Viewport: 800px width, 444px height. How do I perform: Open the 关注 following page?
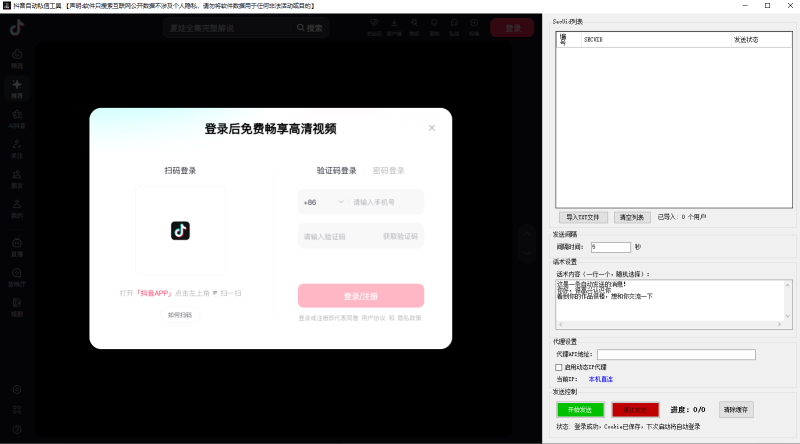coord(17,149)
